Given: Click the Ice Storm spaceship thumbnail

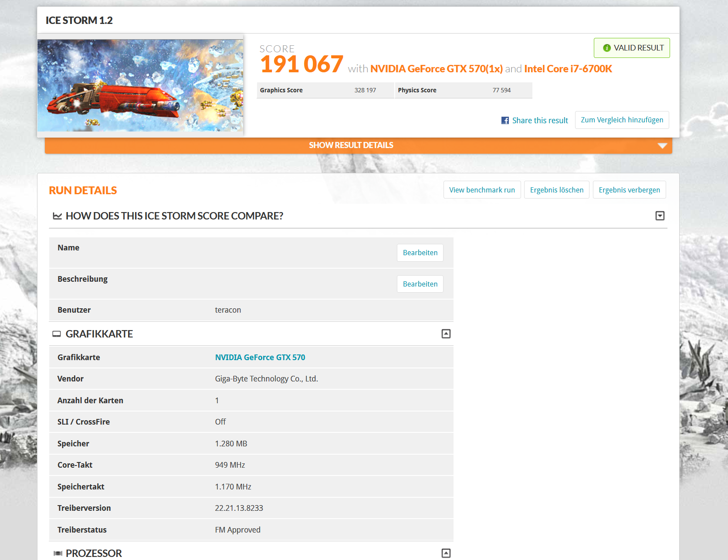Looking at the screenshot, I should click(140, 85).
